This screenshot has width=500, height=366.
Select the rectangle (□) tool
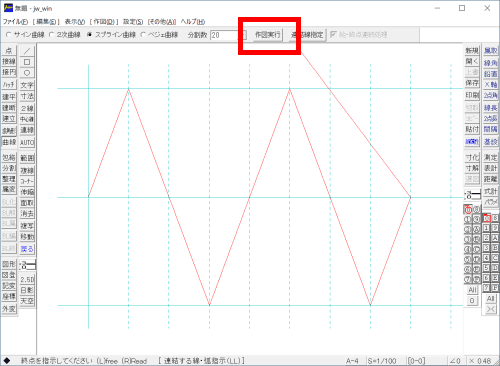coord(27,62)
